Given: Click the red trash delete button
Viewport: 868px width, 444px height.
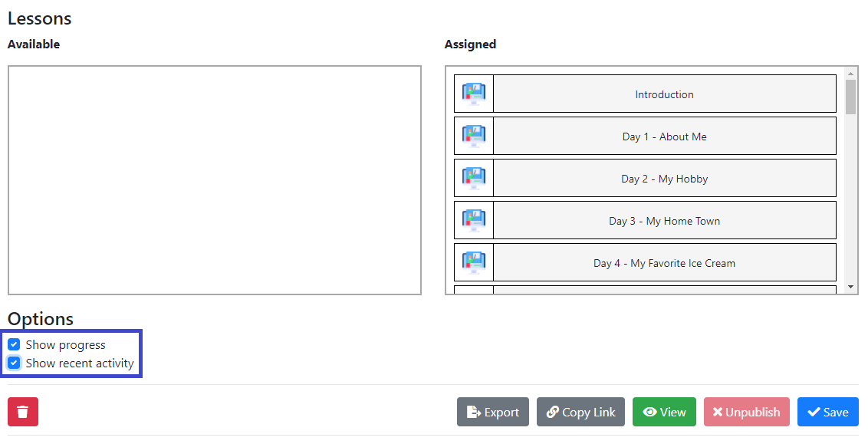Looking at the screenshot, I should [23, 412].
